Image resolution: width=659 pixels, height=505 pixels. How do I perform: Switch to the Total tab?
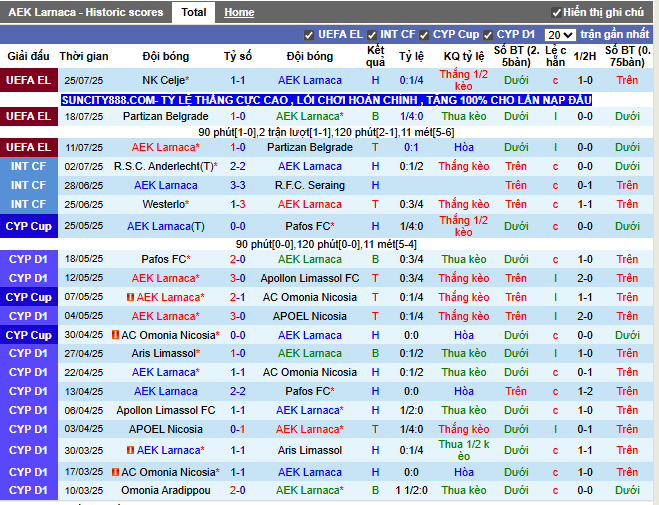194,12
